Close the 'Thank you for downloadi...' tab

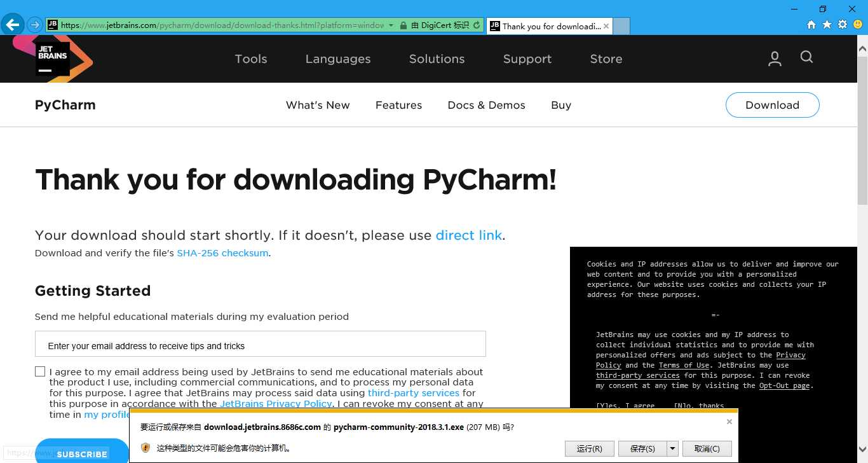606,26
